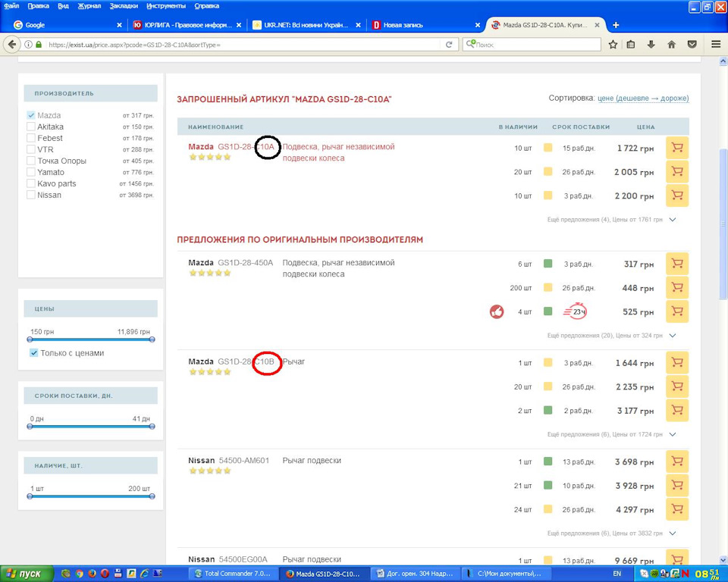
Task: Open the Pocket icon in the toolbar
Action: [x=692, y=45]
